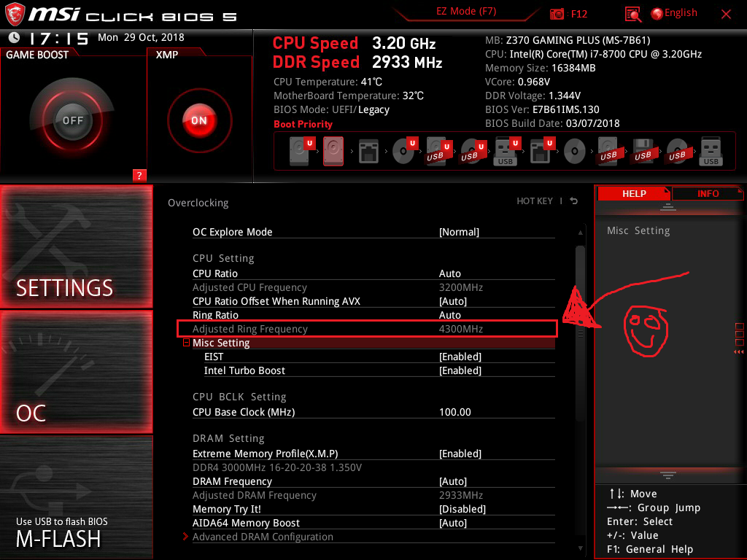Image resolution: width=747 pixels, height=560 pixels.
Task: Change Intel Turbo Boost [Enabled] value
Action: click(x=460, y=370)
